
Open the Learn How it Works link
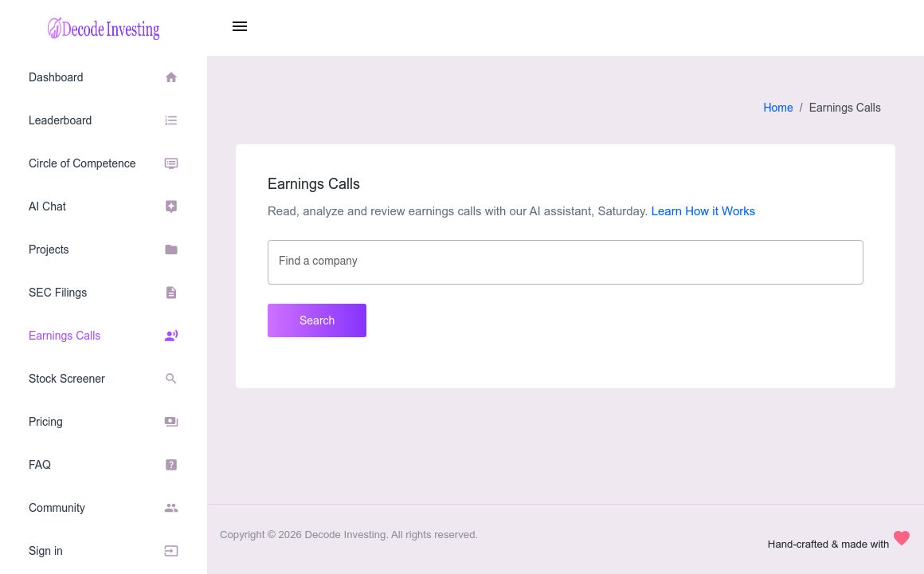pyautogui.click(x=703, y=211)
